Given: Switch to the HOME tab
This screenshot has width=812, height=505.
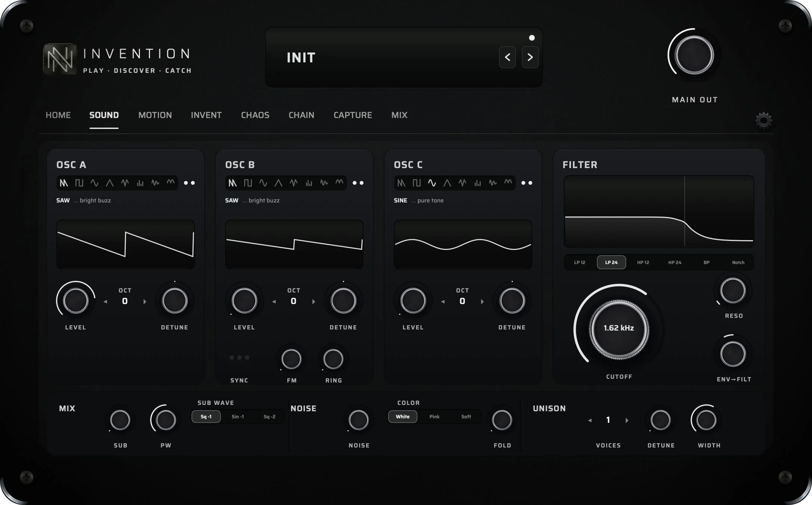Looking at the screenshot, I should 58,115.
